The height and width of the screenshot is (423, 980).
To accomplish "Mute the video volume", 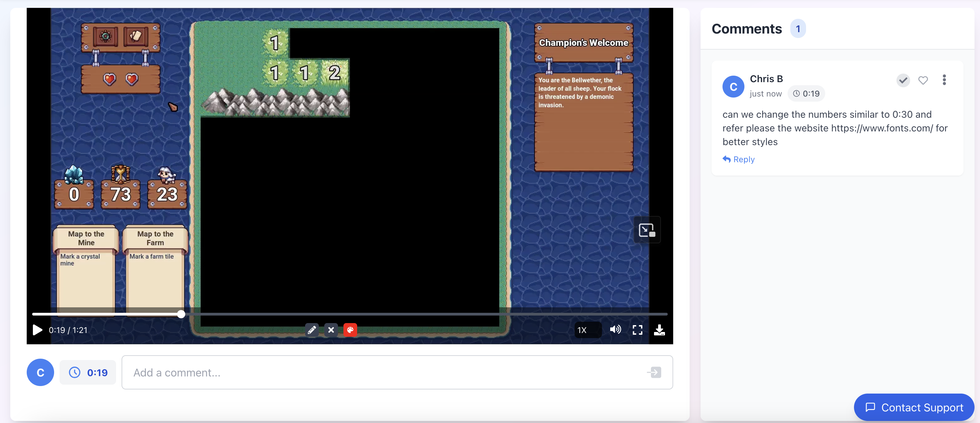I will pyautogui.click(x=615, y=330).
